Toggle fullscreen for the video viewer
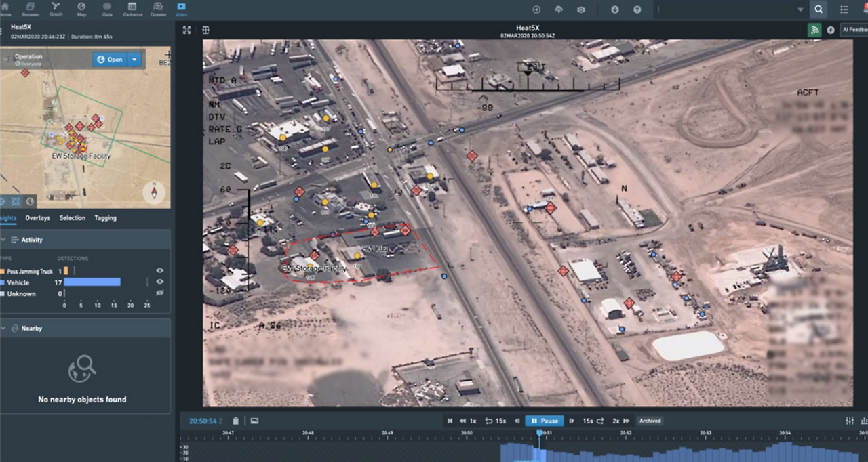Screen dimensions: 868x462 (x=186, y=30)
